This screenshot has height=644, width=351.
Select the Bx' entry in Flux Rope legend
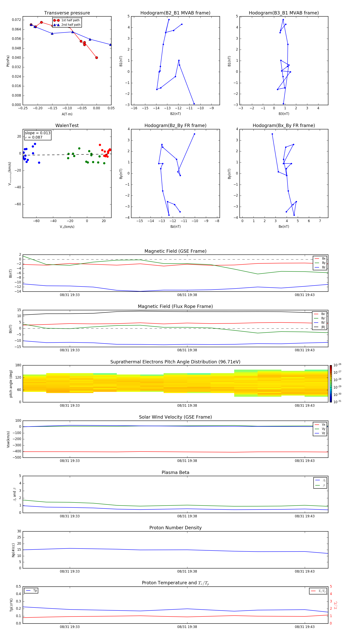[x=320, y=314]
